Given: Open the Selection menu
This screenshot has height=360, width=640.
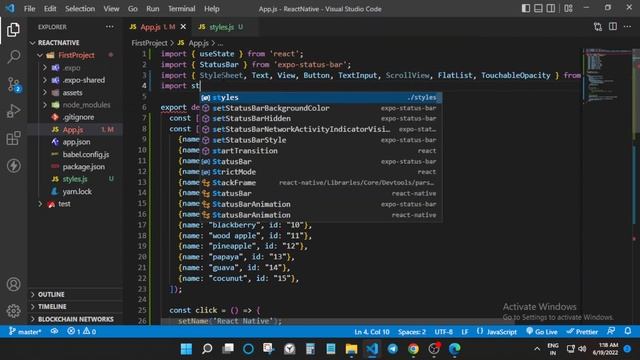Looking at the screenshot, I should coord(80,9).
